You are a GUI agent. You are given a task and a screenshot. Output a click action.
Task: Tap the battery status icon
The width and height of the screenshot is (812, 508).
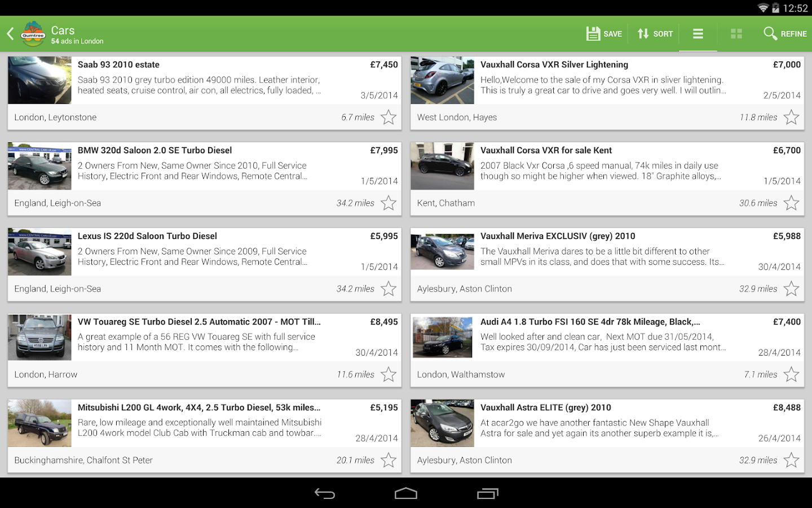coord(775,8)
